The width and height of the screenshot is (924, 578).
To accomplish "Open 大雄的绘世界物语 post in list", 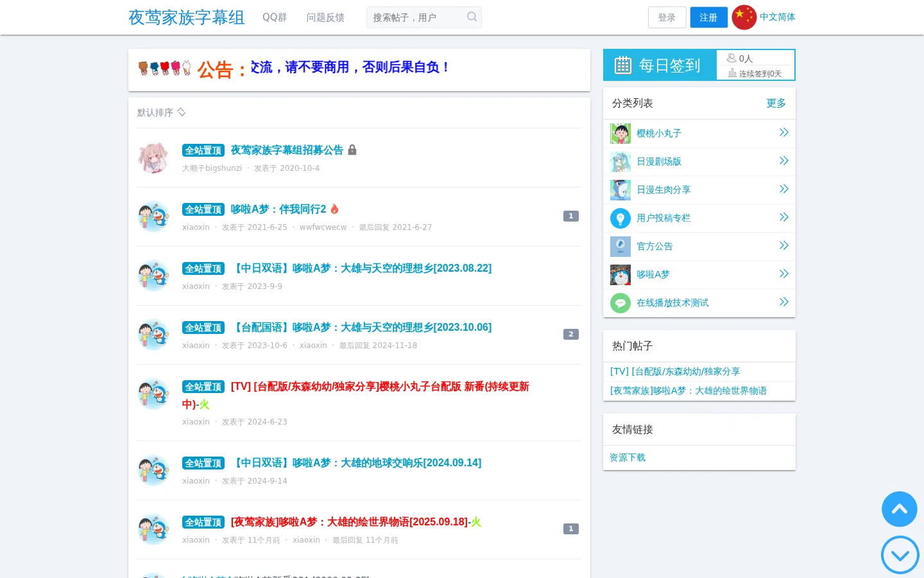I will [355, 522].
